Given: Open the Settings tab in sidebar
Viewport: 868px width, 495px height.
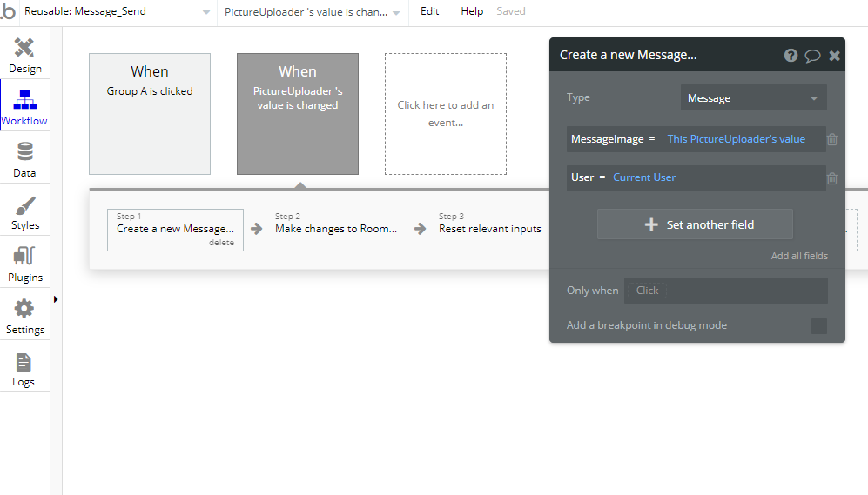Looking at the screenshot, I should click(x=24, y=316).
